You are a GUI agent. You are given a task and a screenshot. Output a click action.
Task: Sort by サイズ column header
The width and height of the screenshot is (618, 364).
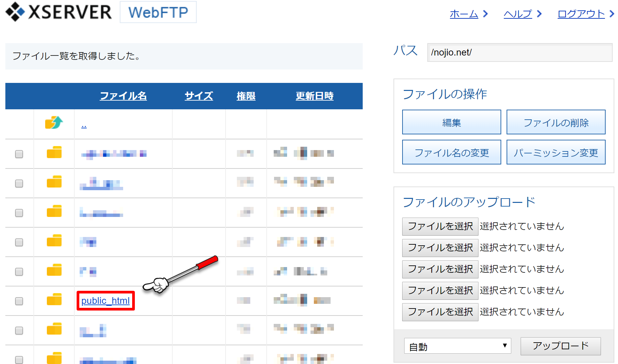[199, 96]
